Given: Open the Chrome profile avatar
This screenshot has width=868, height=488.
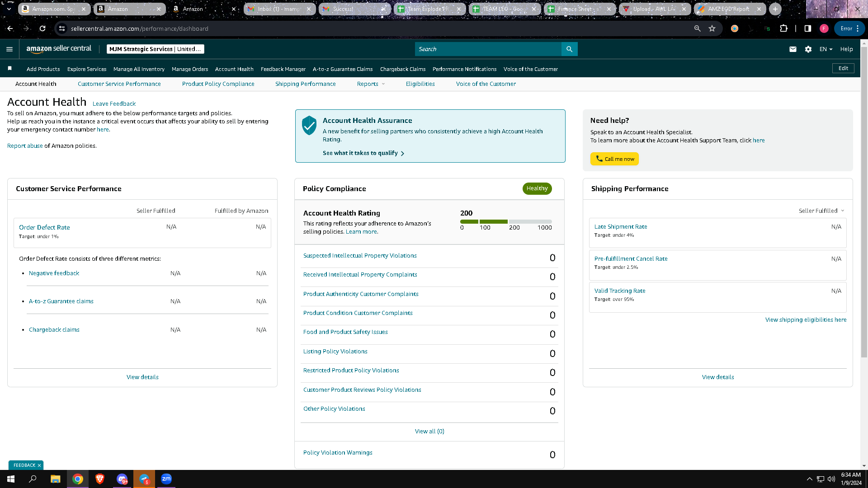Looking at the screenshot, I should (x=824, y=28).
